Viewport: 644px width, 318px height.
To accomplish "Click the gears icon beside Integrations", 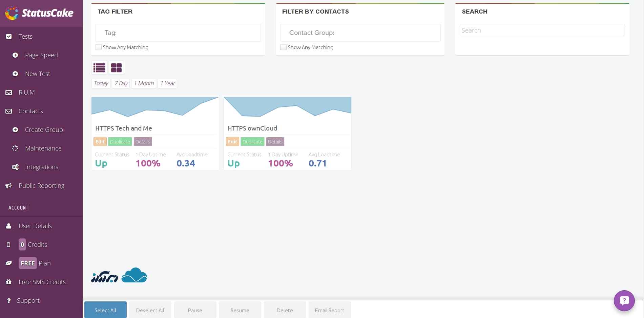I will (15, 167).
